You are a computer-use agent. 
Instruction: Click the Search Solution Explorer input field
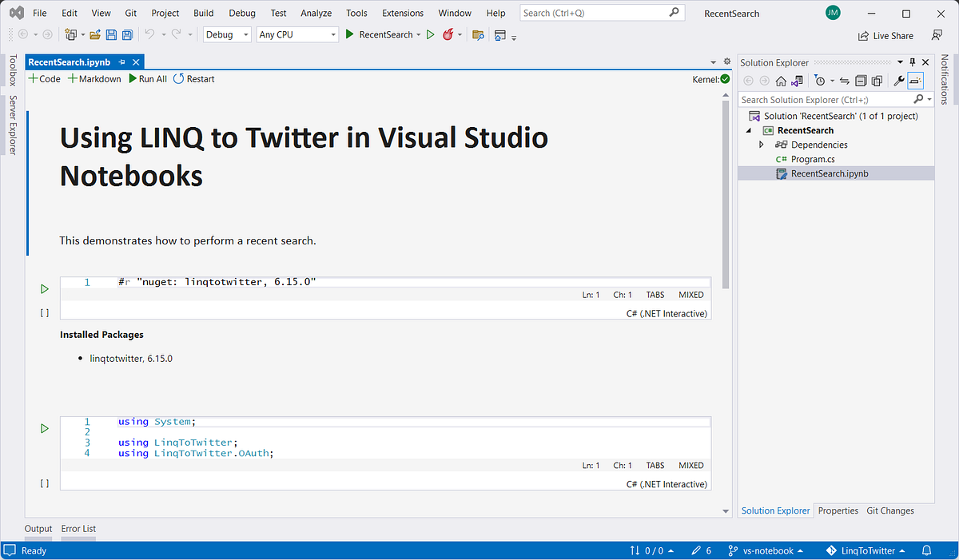[x=825, y=100]
